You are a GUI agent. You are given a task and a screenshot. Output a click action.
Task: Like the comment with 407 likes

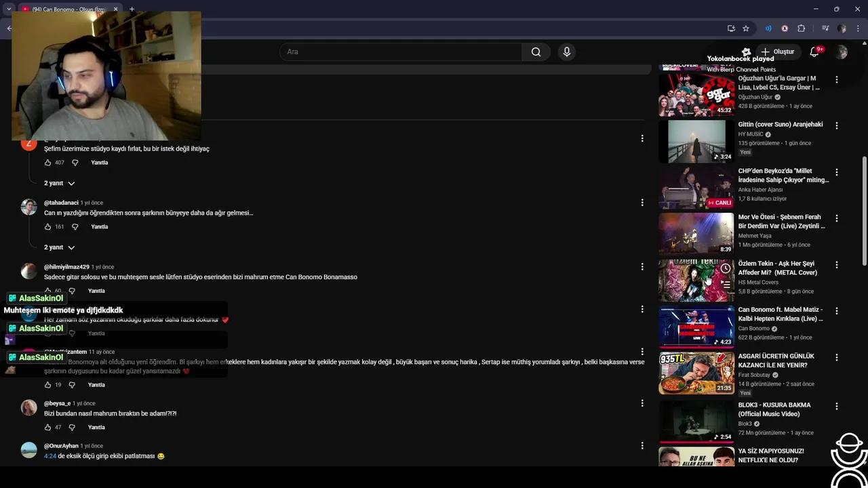(x=48, y=163)
